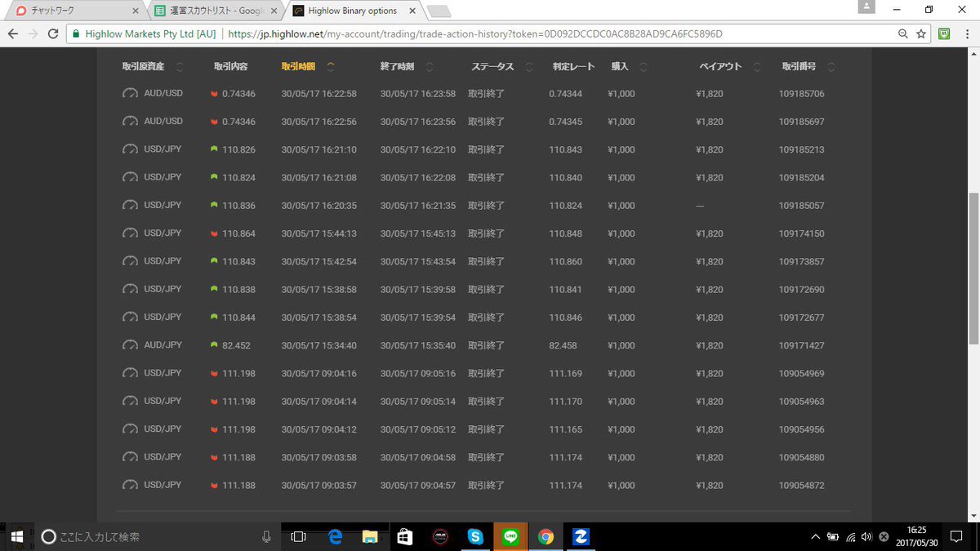Click Chrome back arrow
The height and width of the screenshot is (551, 980).
[x=12, y=34]
